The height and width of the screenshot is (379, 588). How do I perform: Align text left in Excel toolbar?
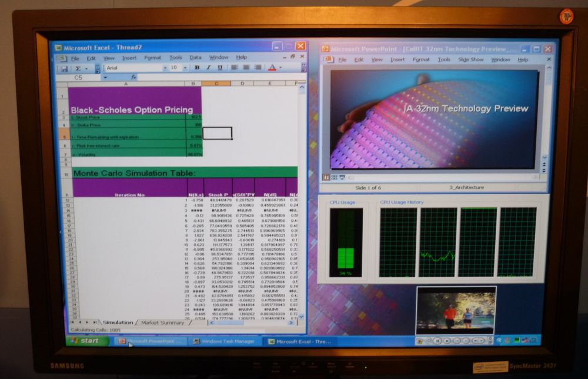click(x=235, y=68)
